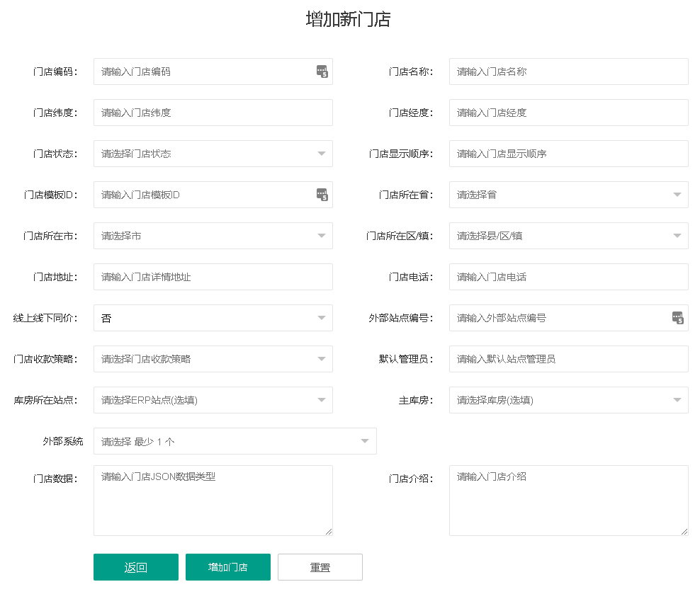Click the 门店数据 JSON textarea

point(213,501)
